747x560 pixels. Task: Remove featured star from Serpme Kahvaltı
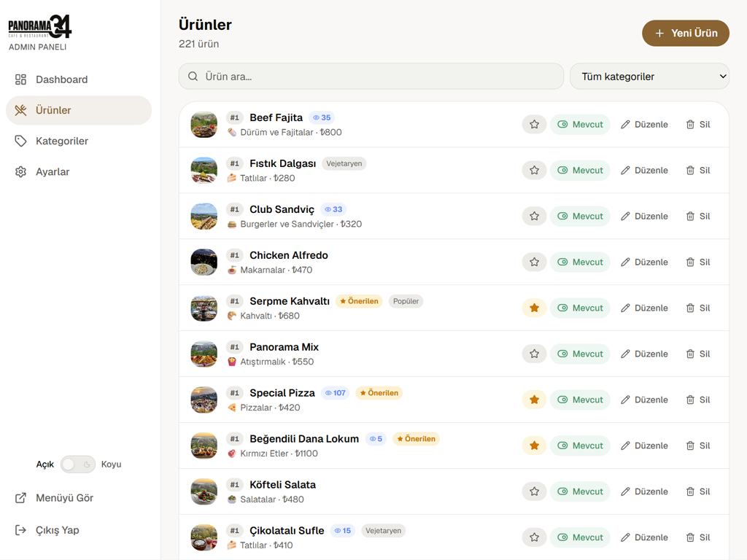click(x=534, y=308)
